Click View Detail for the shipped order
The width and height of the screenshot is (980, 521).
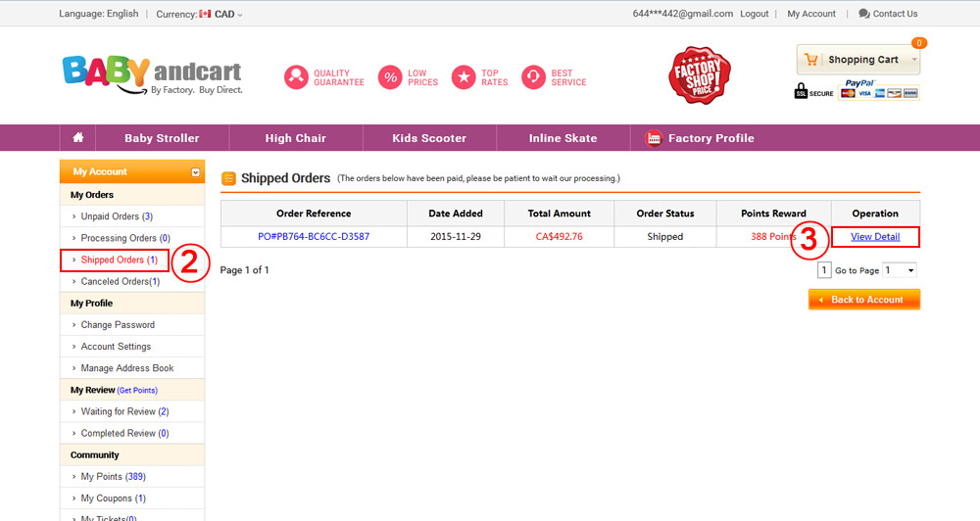click(875, 237)
